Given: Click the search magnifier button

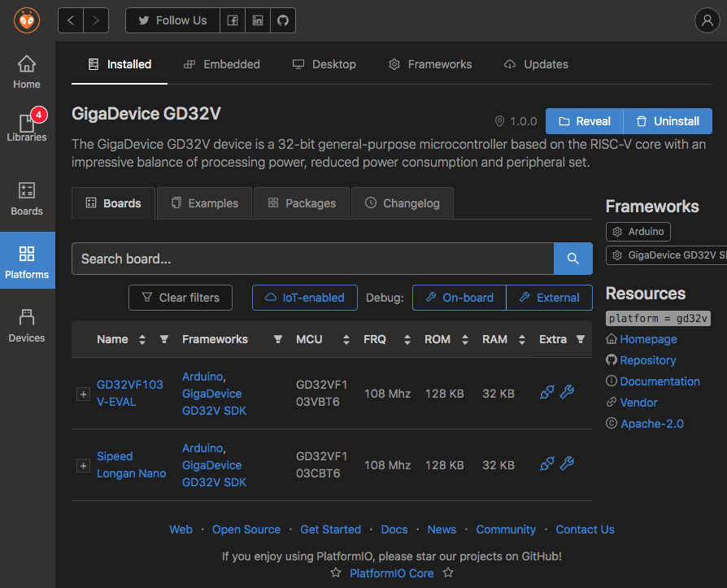Looking at the screenshot, I should pos(573,259).
